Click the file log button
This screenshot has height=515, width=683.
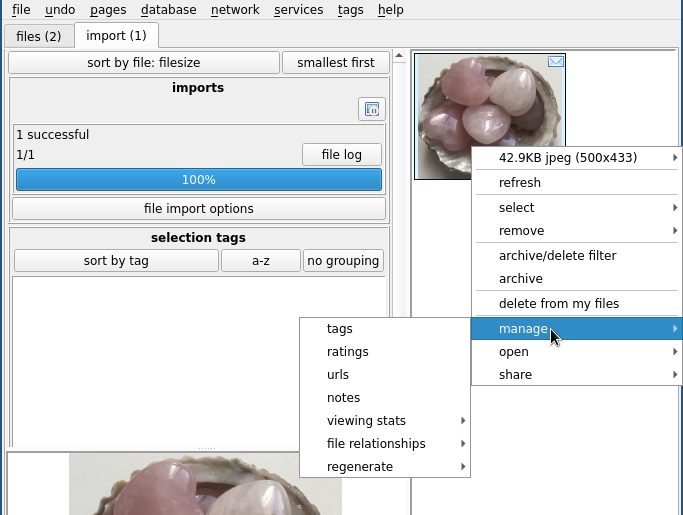pos(341,155)
